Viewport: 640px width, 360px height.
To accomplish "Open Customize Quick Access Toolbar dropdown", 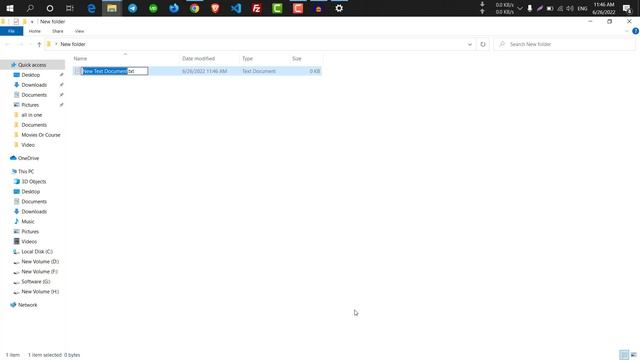I will pos(32,21).
